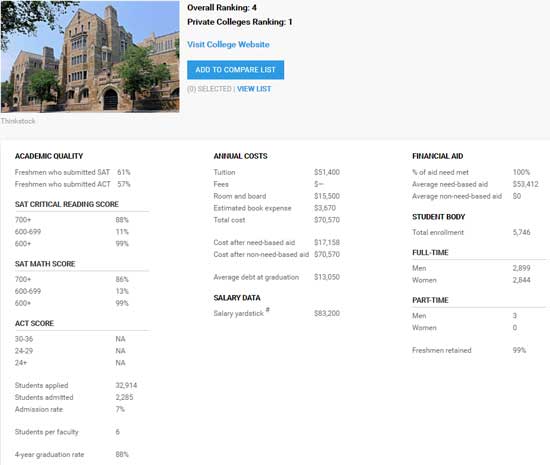The image size is (550, 465).
Task: Click the Private Colleges Ranking text
Action: coord(240,22)
